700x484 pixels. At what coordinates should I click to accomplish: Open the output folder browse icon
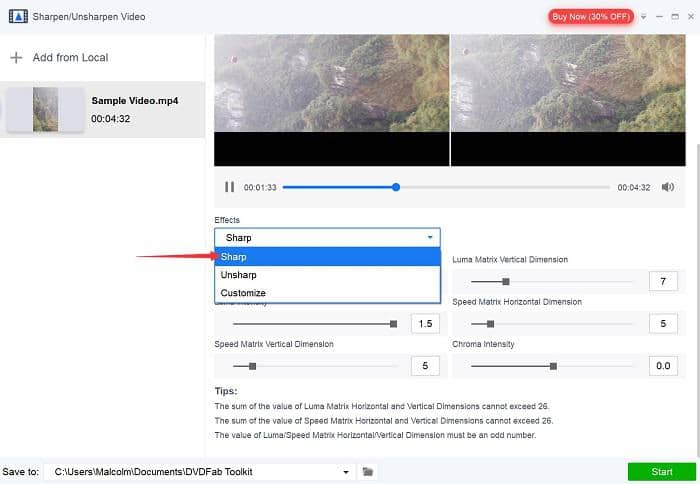tap(367, 471)
